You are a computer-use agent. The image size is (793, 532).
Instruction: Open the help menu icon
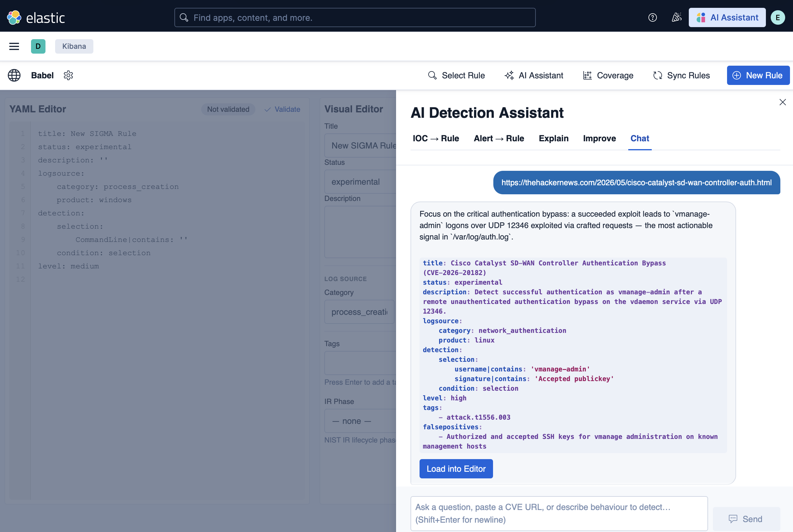point(652,18)
